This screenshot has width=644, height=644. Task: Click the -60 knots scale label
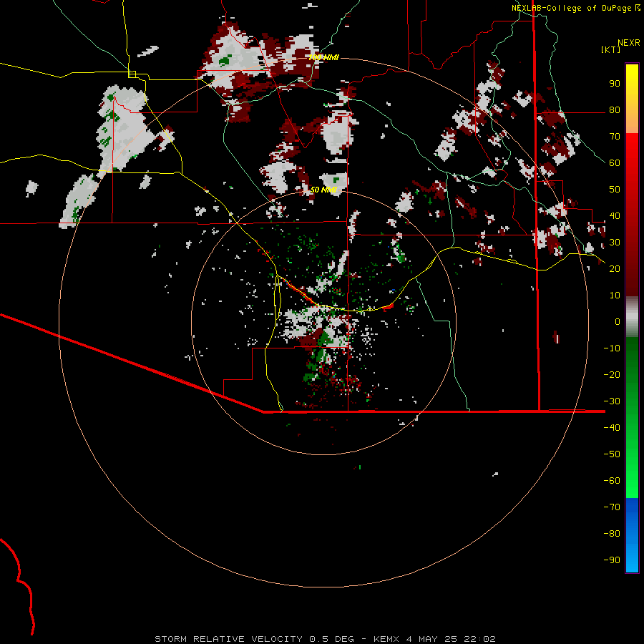coord(612,481)
